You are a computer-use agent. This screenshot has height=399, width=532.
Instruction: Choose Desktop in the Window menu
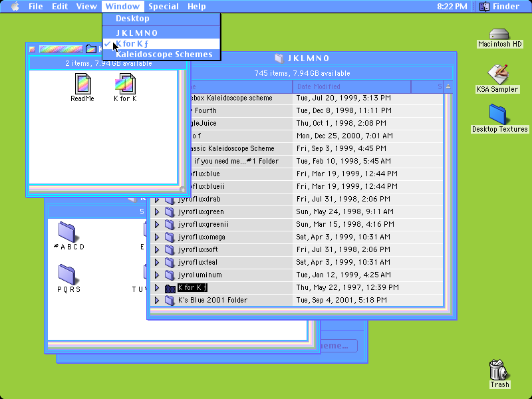162,19
